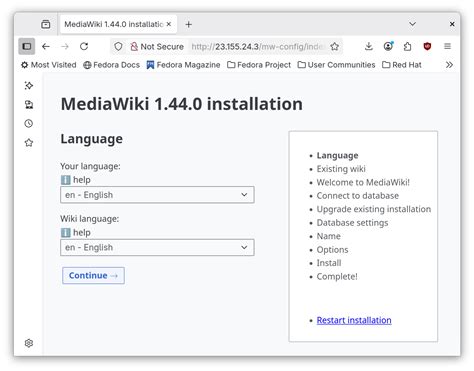Open the list all tabs chevron

pyautogui.click(x=412, y=24)
